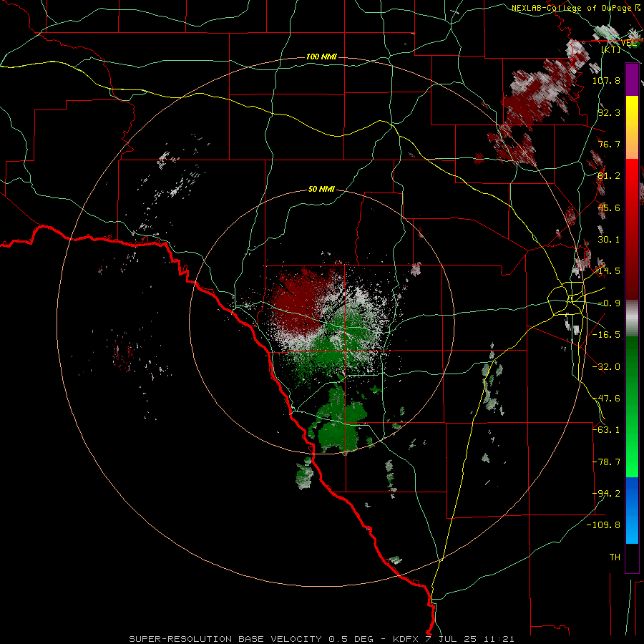Click the 61.2 velocity scale value
The width and height of the screenshot is (644, 644).
click(609, 176)
